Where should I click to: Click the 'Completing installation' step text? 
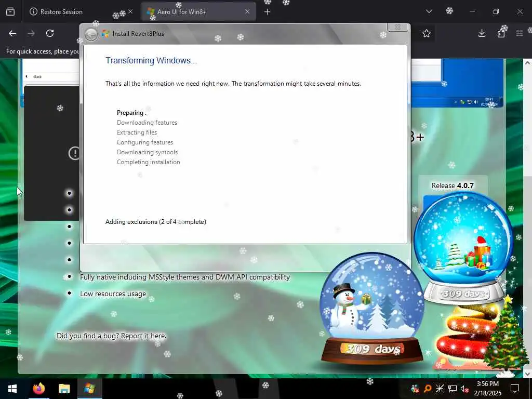click(x=148, y=162)
